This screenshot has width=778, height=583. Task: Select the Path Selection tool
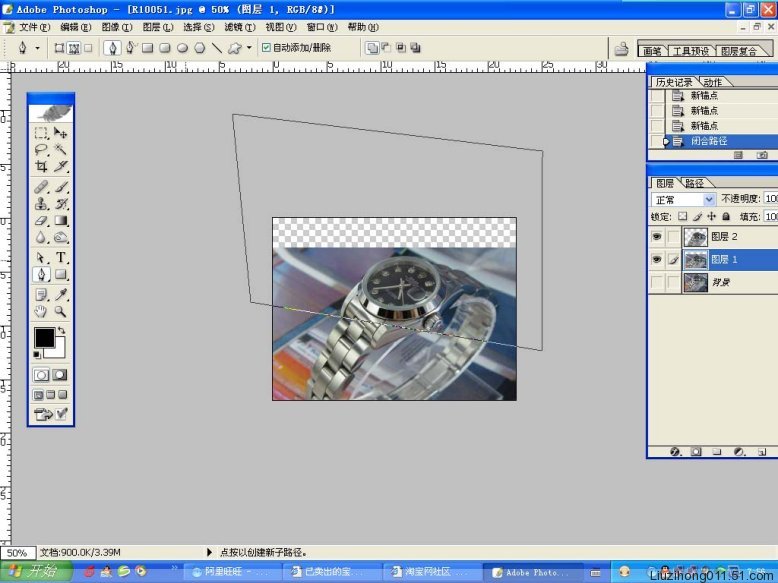pyautogui.click(x=41, y=258)
